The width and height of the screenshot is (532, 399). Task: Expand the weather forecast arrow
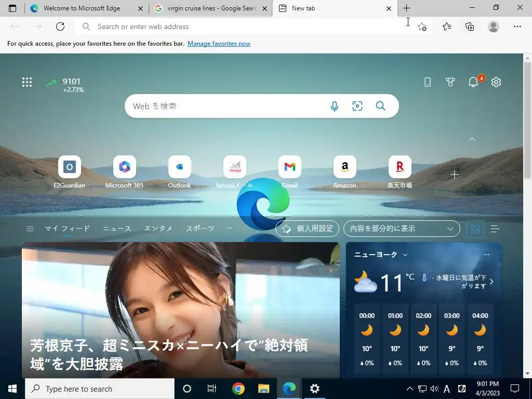click(x=491, y=282)
